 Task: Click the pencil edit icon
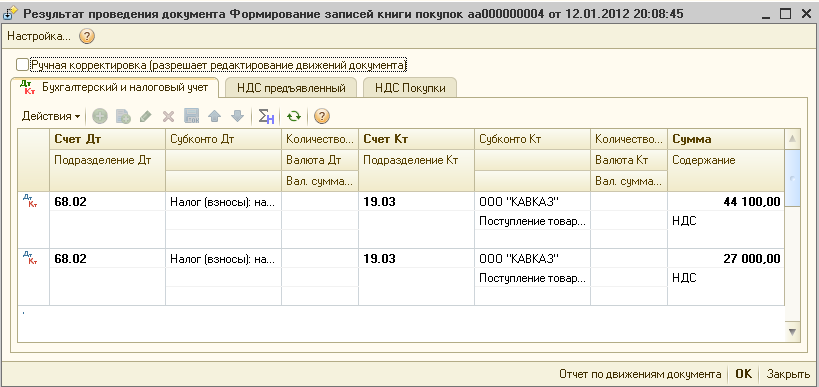pyautogui.click(x=146, y=116)
